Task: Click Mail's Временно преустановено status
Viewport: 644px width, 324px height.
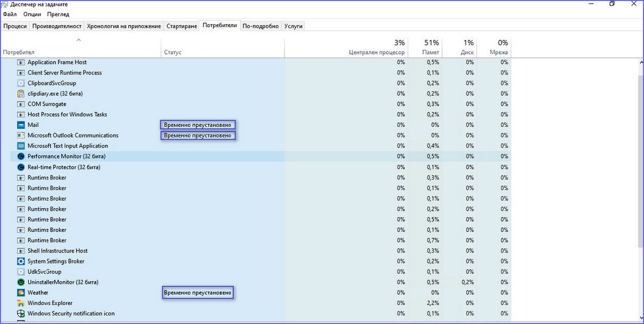Action: point(198,125)
